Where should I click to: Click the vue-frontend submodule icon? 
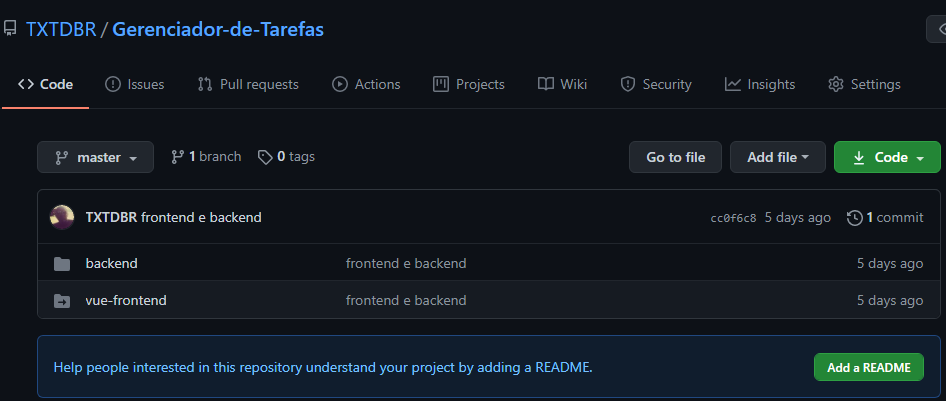click(x=62, y=301)
